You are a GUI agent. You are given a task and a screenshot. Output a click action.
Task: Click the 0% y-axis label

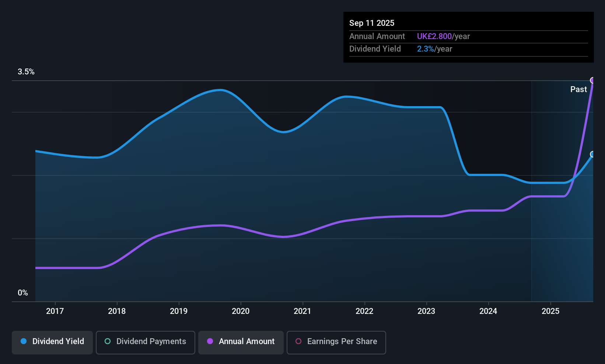[23, 293]
